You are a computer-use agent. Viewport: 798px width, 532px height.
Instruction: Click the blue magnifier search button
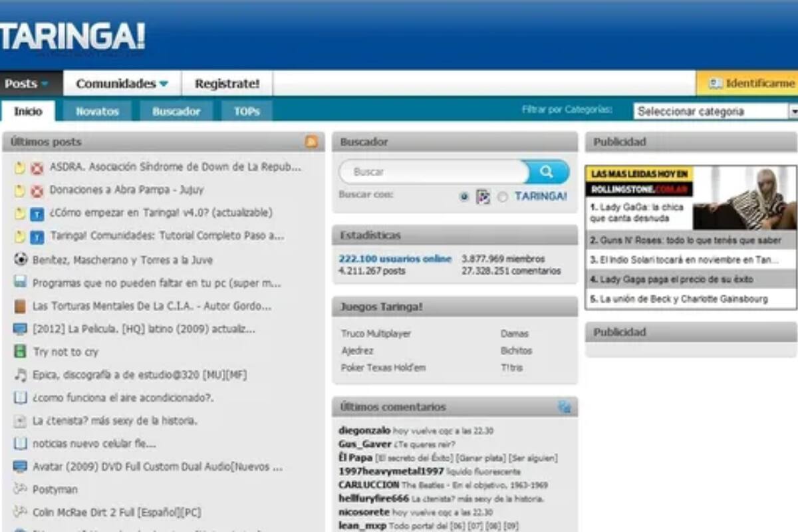point(547,172)
